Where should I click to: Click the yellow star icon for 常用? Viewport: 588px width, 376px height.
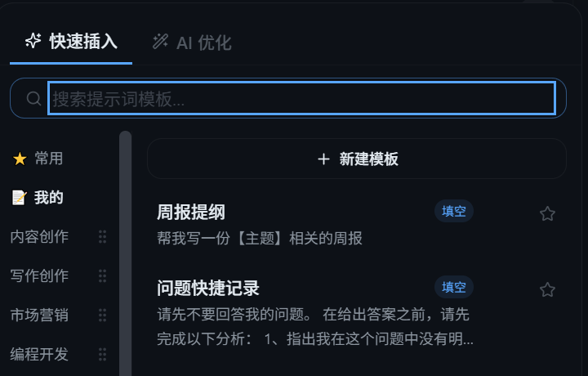click(20, 159)
